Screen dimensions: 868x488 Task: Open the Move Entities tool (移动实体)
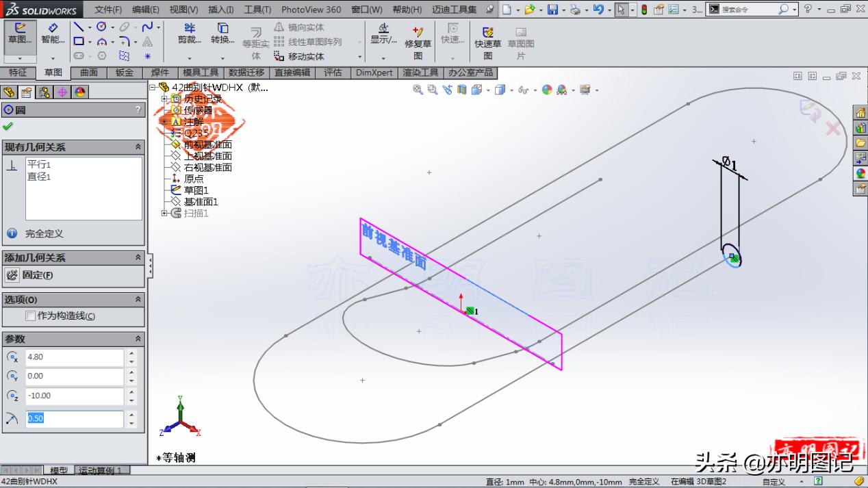click(305, 56)
